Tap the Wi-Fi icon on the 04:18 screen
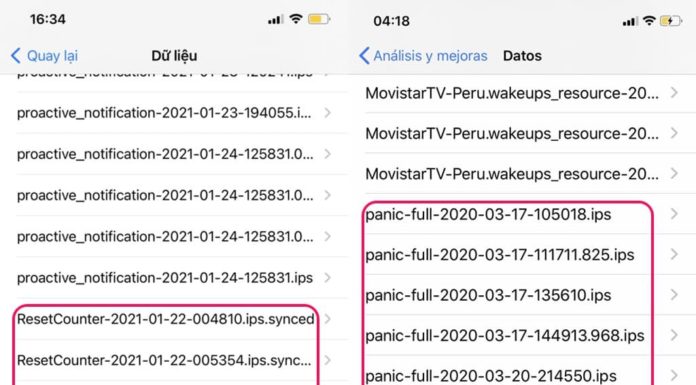The width and height of the screenshot is (696, 385). [649, 20]
